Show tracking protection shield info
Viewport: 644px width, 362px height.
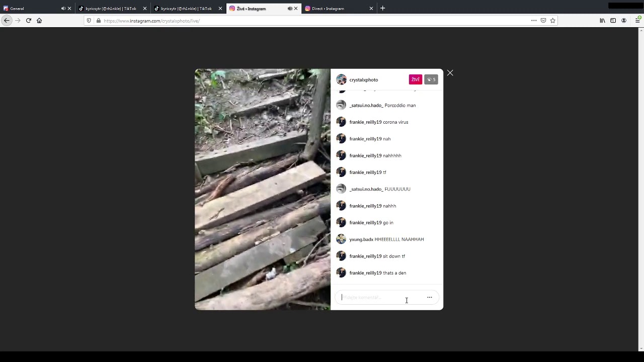tap(89, 21)
